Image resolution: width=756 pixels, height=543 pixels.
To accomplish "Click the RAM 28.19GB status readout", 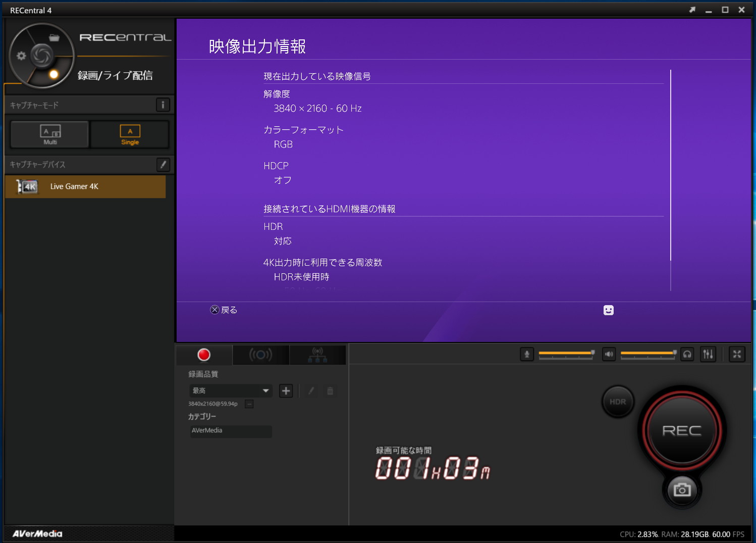I will 685,534.
